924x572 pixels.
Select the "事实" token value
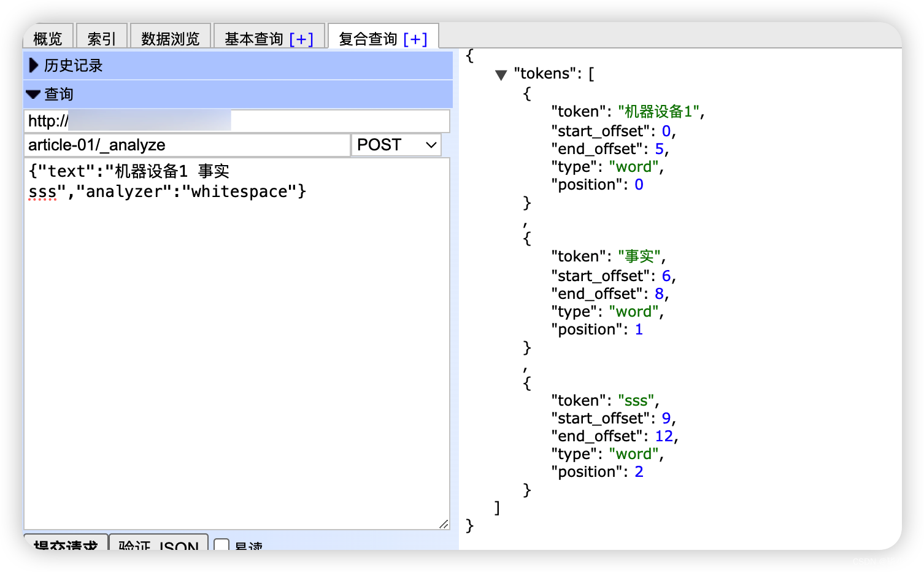(639, 257)
